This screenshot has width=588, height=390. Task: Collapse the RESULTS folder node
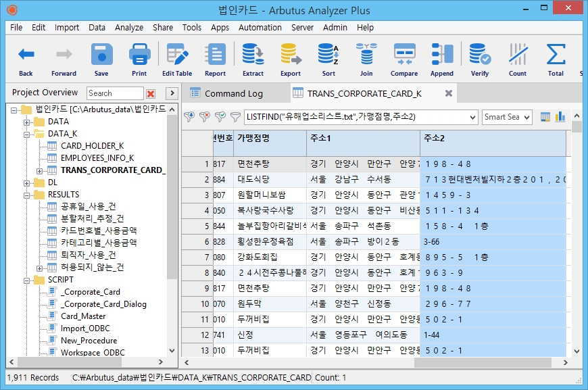(x=27, y=195)
